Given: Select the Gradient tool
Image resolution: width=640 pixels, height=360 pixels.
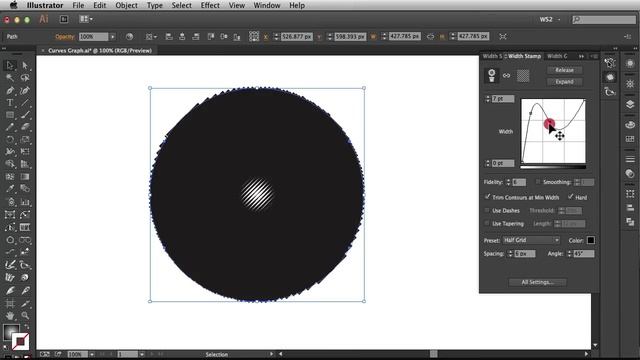Looking at the screenshot, I should 25,177.
